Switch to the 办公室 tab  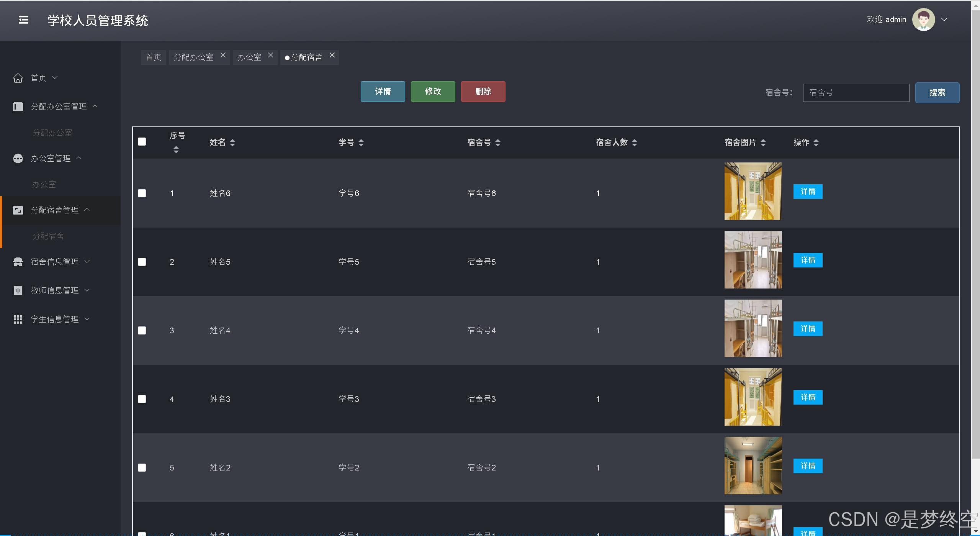click(249, 57)
